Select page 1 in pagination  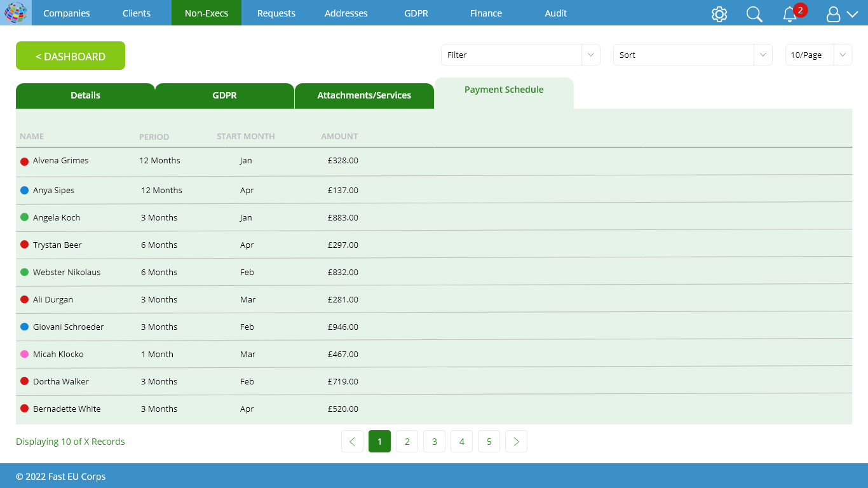tap(379, 442)
